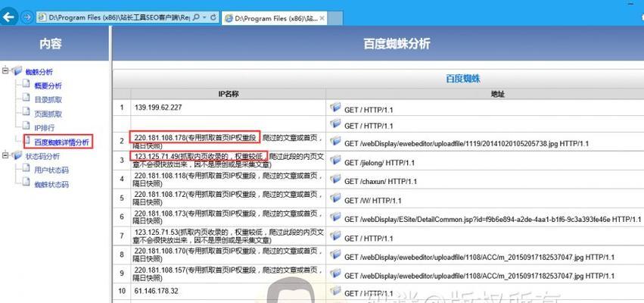Click the GET /jielong/ HTTP/1.1 address text
The height and width of the screenshot is (303, 644).
379,163
